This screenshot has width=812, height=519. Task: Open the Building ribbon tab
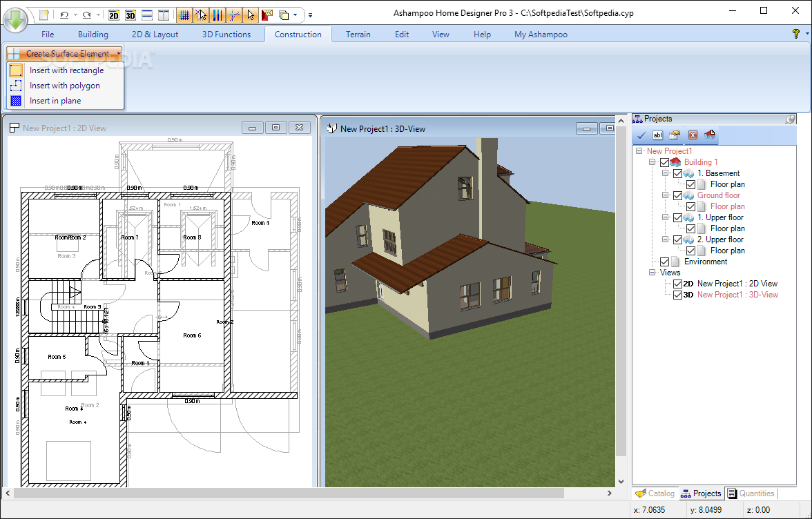tap(93, 34)
